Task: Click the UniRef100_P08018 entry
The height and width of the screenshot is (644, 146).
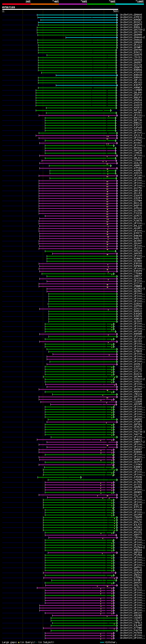Action: pyautogui.click(x=131, y=530)
